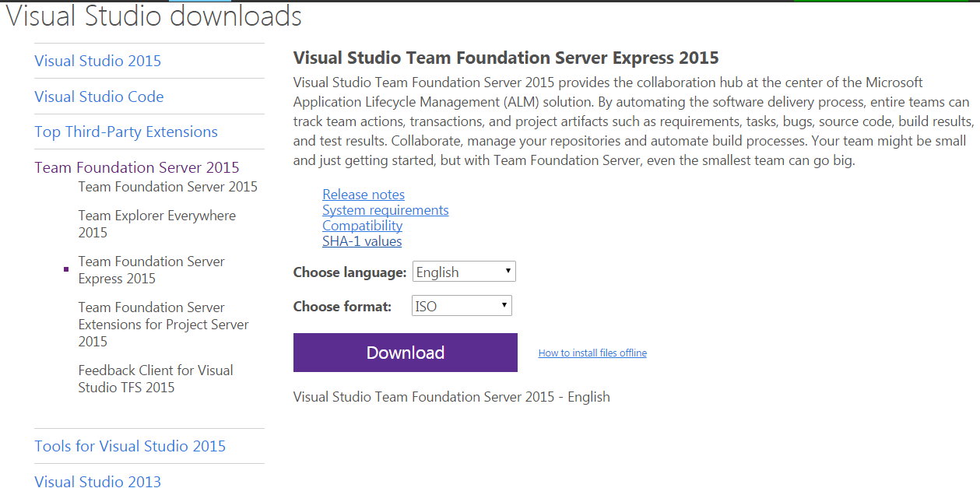
Task: Collapse the Team Foundation Server 2015 section heading
Action: [136, 167]
